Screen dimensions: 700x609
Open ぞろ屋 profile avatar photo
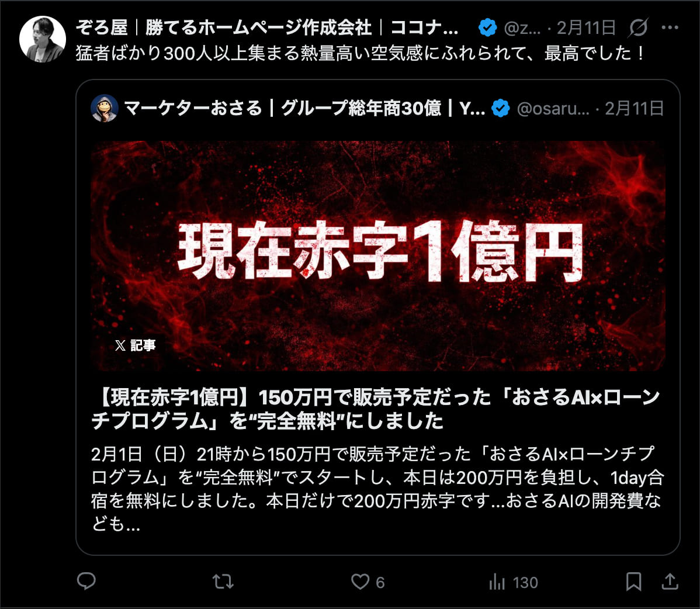coord(43,39)
